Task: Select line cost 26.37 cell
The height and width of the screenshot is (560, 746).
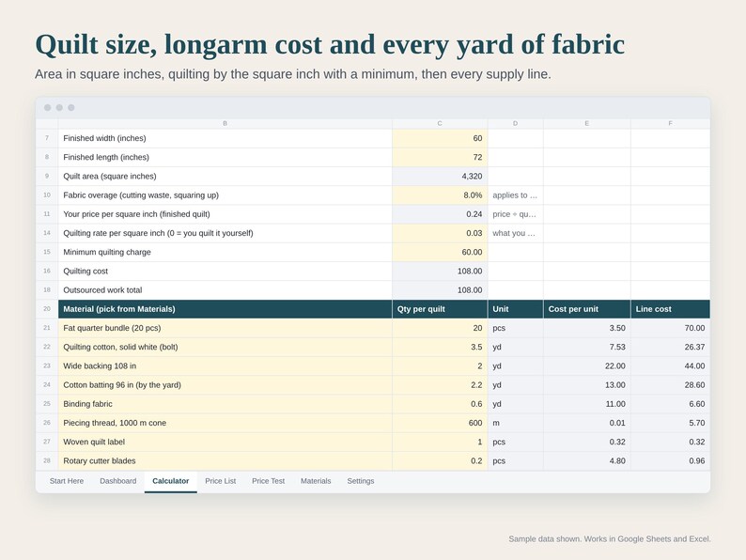Action: click(x=670, y=348)
